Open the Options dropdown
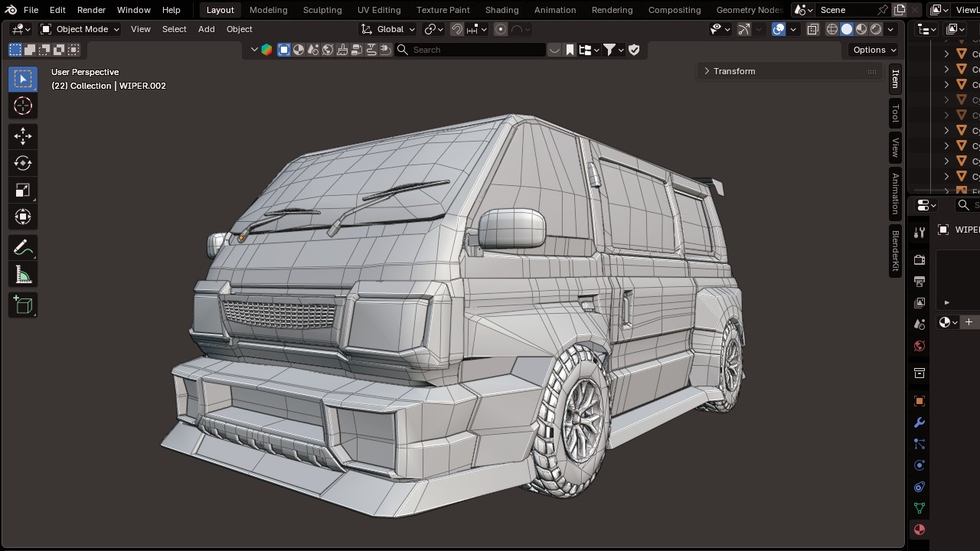Viewport: 980px width, 551px height. (x=874, y=50)
